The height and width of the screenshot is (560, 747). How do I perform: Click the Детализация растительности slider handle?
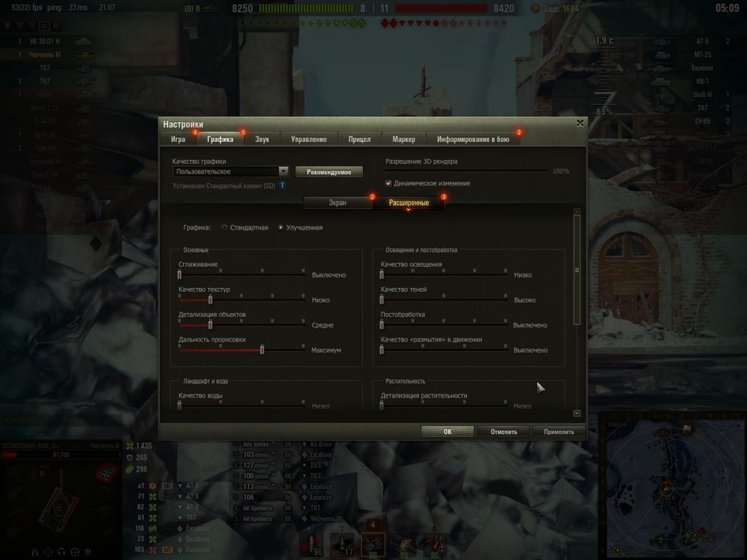[x=382, y=406]
